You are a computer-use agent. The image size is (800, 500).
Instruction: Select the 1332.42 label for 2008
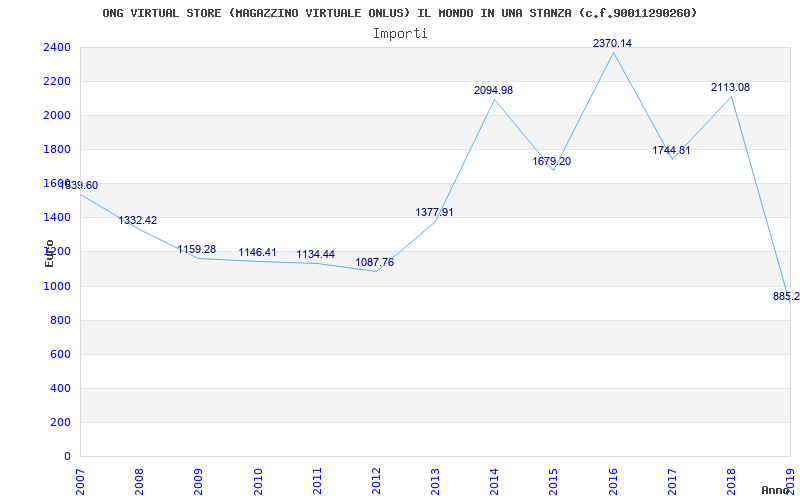tap(138, 220)
